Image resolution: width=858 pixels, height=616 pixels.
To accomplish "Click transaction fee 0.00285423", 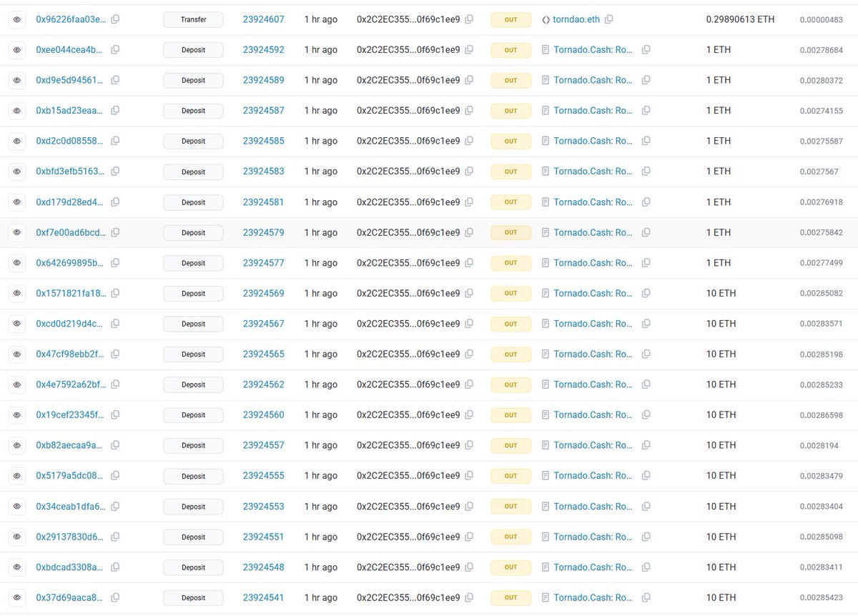I will [822, 597].
